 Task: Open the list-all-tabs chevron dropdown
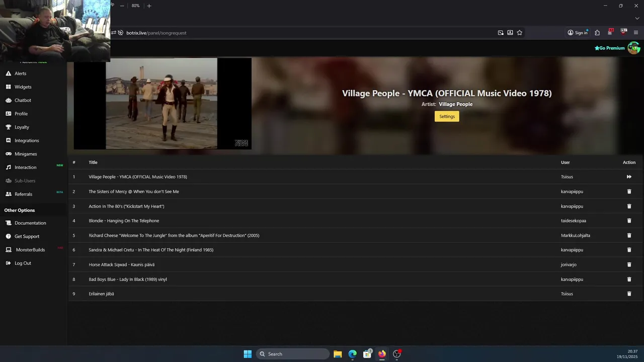[x=637, y=18]
